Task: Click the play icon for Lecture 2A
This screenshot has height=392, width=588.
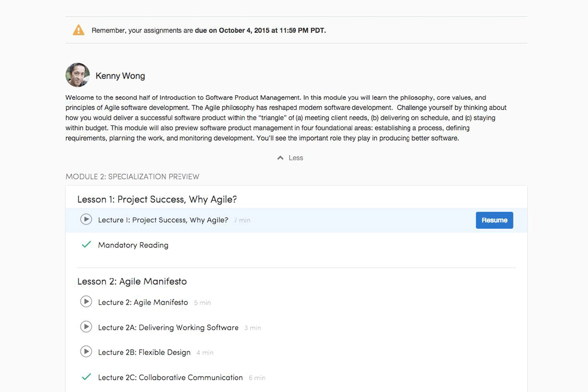Action: pyautogui.click(x=86, y=327)
